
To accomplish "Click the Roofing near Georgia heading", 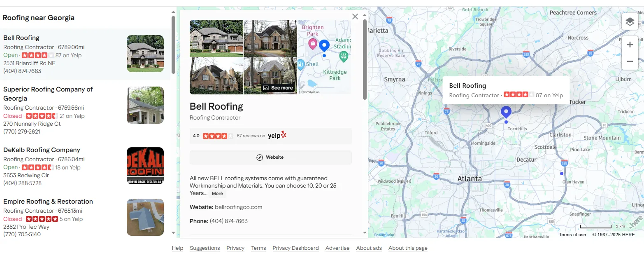I will [x=39, y=18].
